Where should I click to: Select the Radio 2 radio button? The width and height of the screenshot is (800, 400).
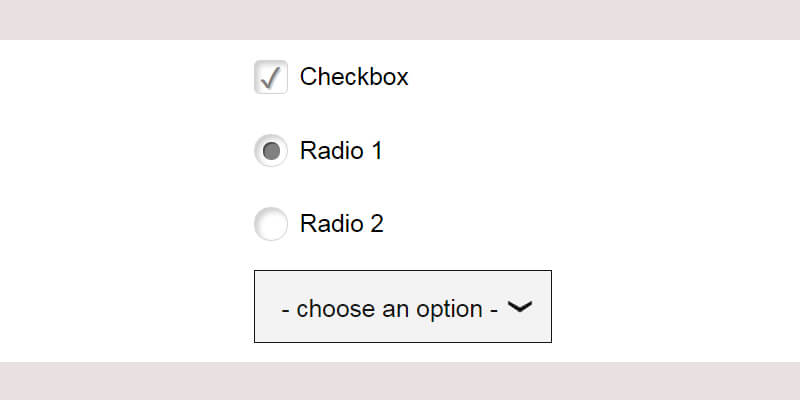271,223
